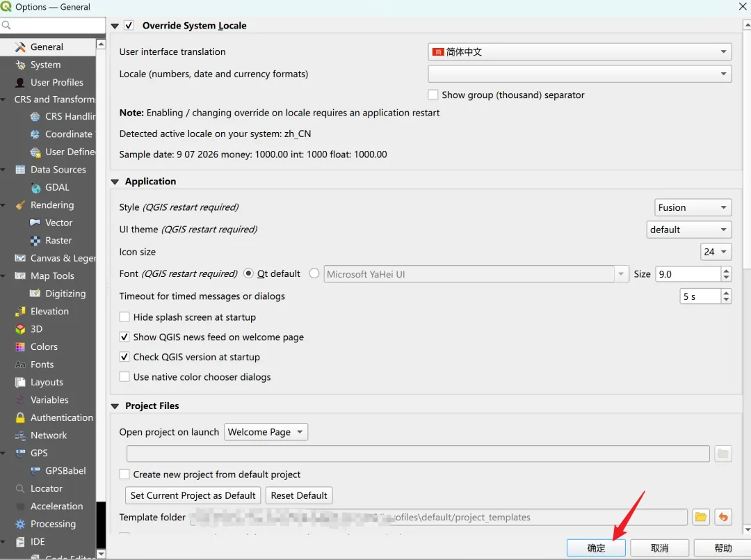751x560 pixels.
Task: Uncheck Override System Locale checkbox
Action: click(129, 25)
